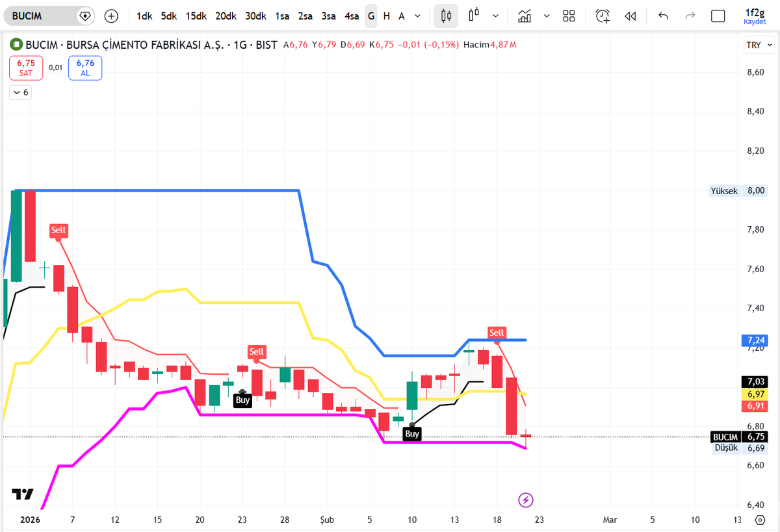Screen dimensions: 780x532
Task: Redo the chart action
Action: pyautogui.click(x=690, y=16)
